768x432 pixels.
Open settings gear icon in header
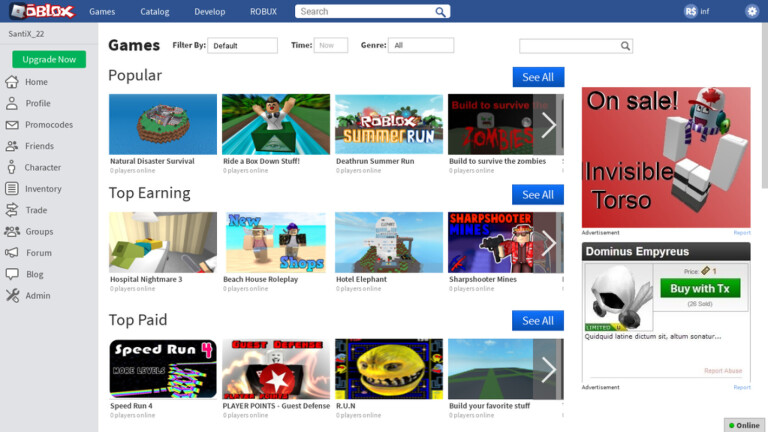pyautogui.click(x=752, y=11)
